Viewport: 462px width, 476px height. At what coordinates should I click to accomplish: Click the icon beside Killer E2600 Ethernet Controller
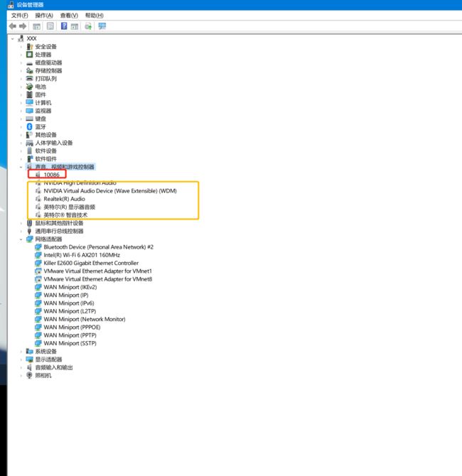38,263
